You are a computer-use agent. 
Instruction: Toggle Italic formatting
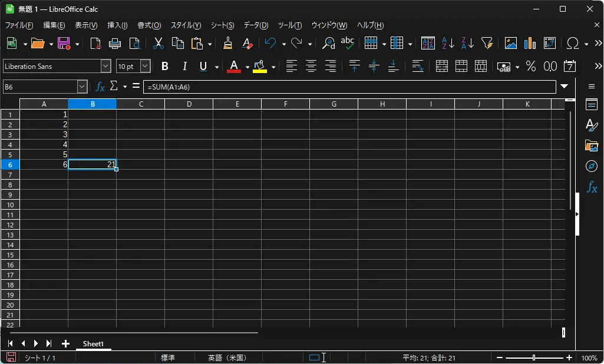pyautogui.click(x=184, y=67)
